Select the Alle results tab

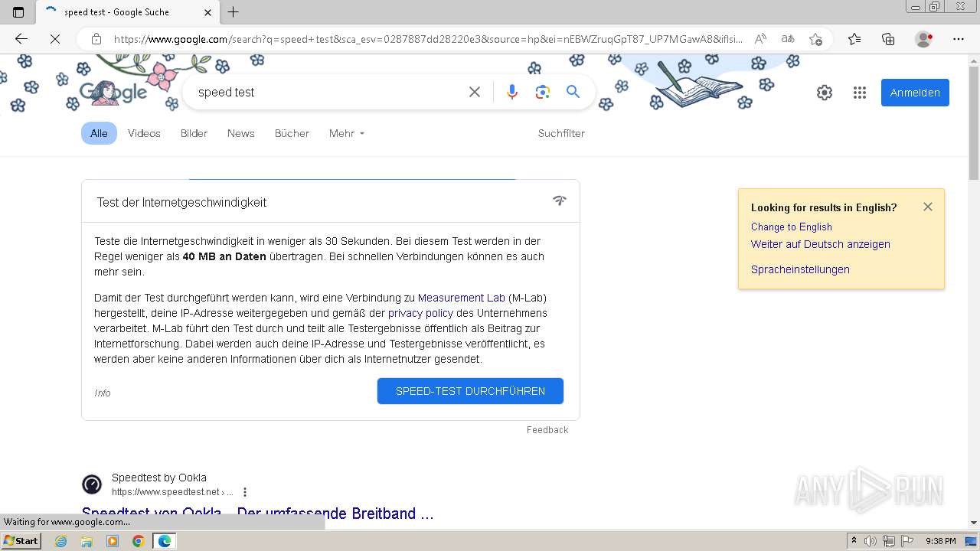99,133
